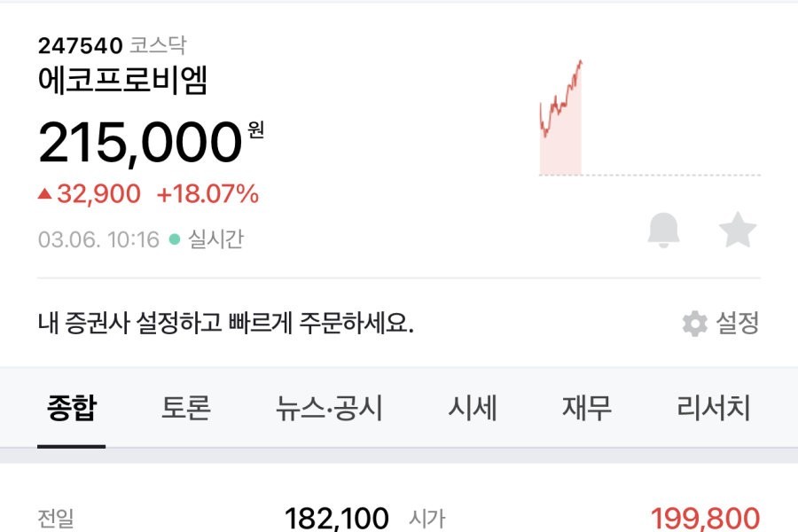The image size is (798, 532).
Task: Click the 시가 value 199,800
Action: (705, 518)
